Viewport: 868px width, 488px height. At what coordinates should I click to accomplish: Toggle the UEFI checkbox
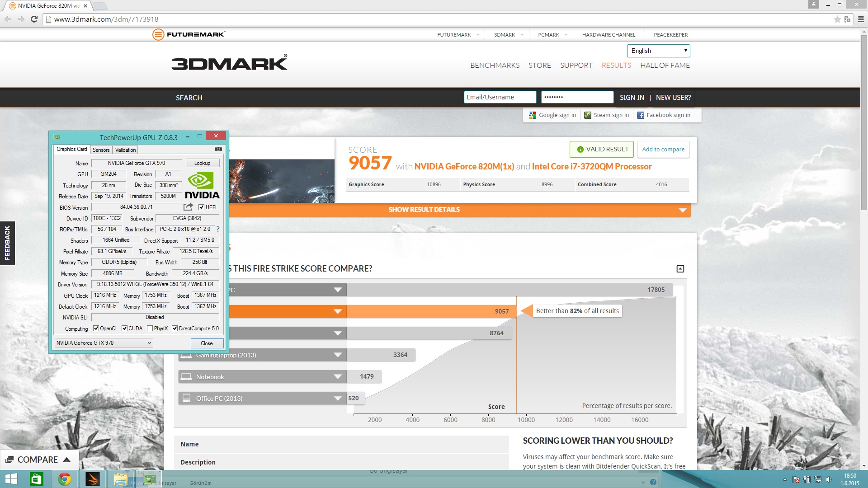(x=202, y=207)
